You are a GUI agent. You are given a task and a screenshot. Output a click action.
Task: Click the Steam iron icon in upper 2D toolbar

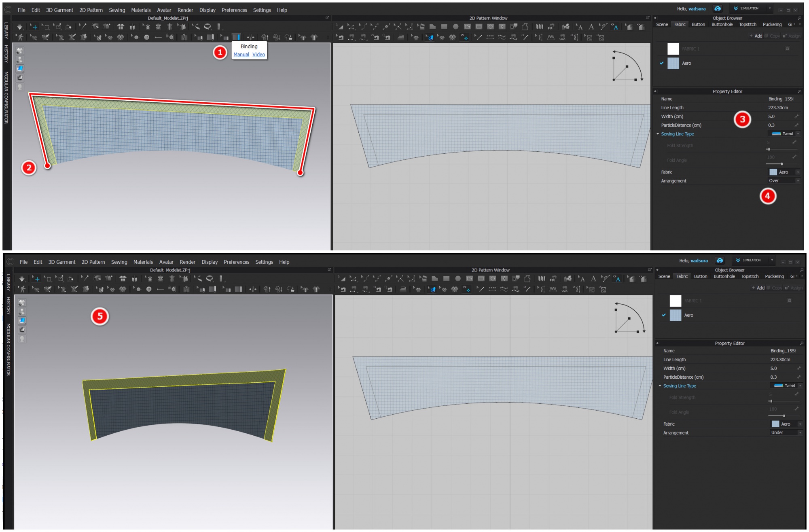click(401, 37)
